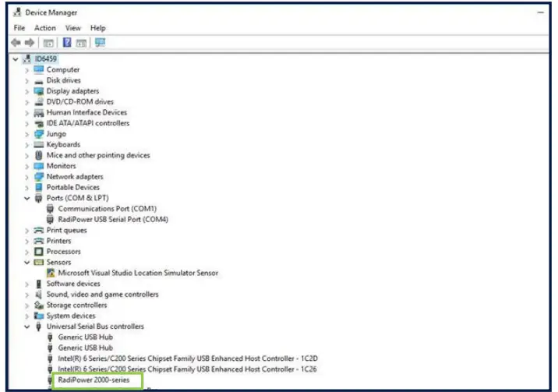Image resolution: width=558 pixels, height=392 pixels.
Task: Expand the Keyboards category arrow
Action: point(26,145)
